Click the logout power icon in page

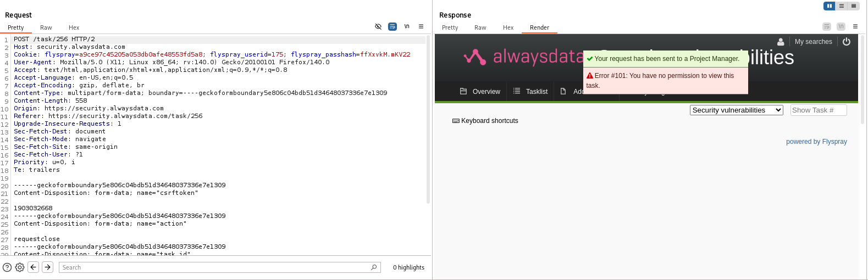[847, 42]
